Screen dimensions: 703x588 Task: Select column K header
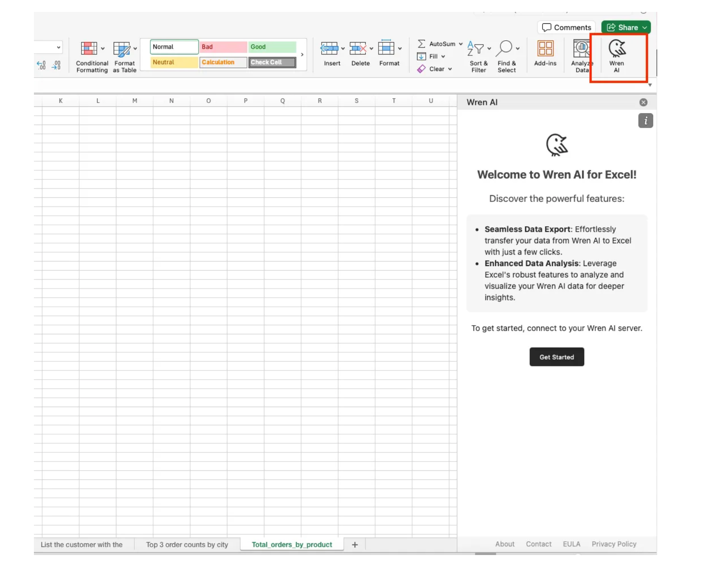60,101
